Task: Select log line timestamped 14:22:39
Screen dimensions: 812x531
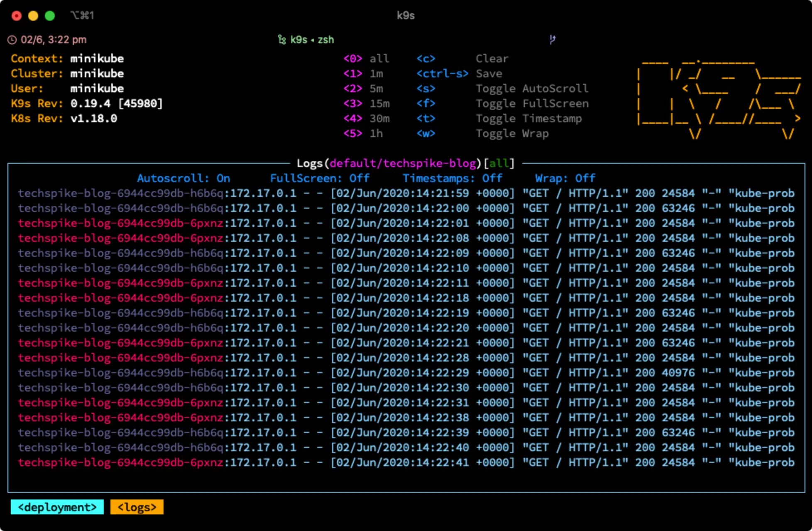Action: 406,433
